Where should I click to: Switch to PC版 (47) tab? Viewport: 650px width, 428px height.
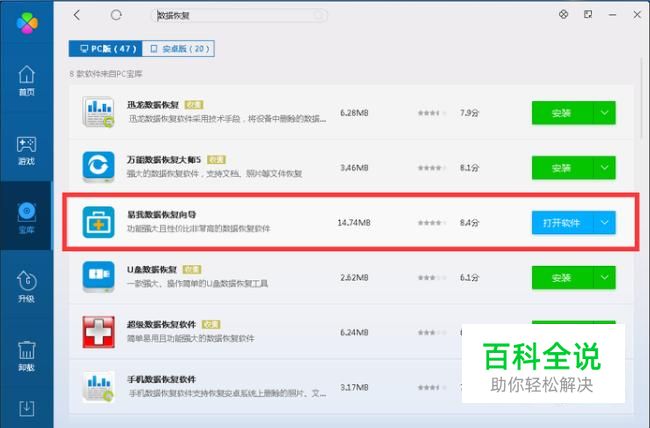tap(106, 49)
